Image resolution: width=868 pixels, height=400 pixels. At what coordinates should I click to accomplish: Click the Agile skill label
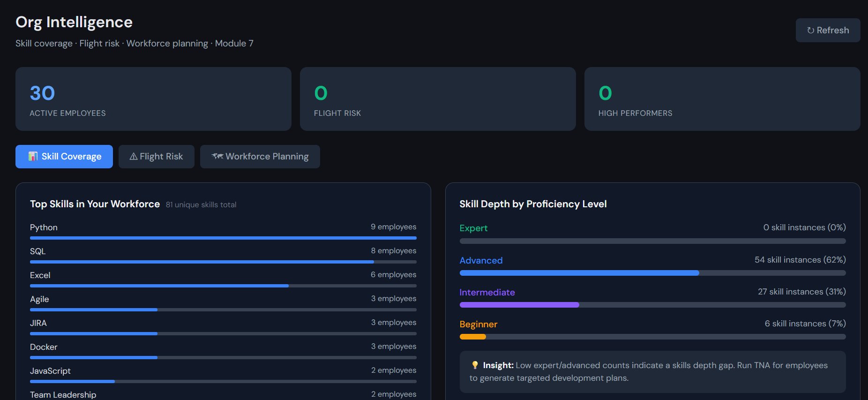click(x=39, y=299)
